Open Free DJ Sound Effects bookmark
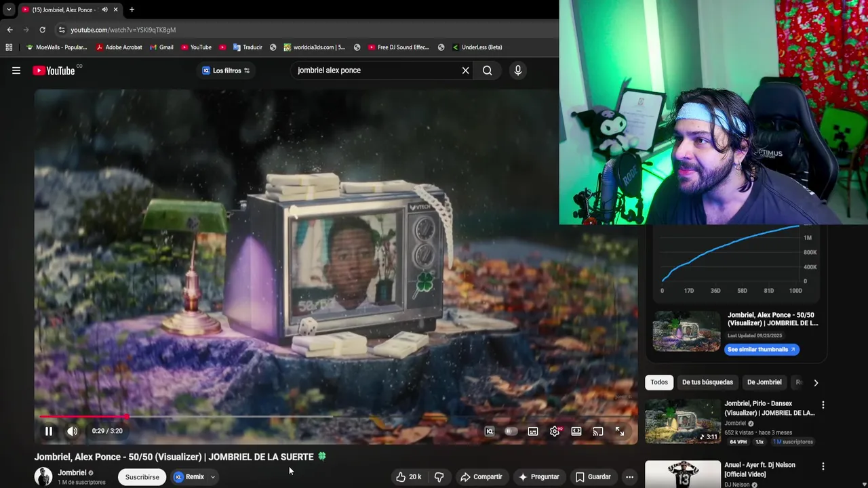This screenshot has width=868, height=488. (x=399, y=47)
